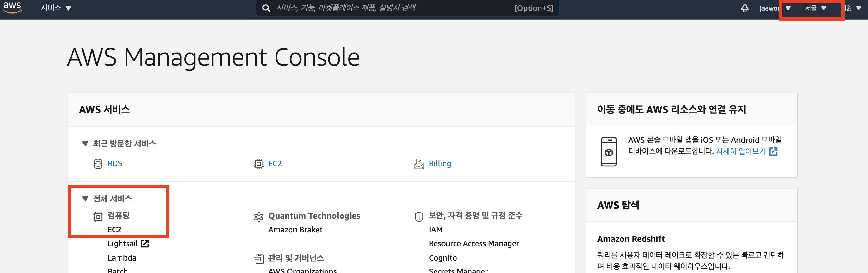
Task: Click the AWS logo home icon
Action: click(12, 7)
